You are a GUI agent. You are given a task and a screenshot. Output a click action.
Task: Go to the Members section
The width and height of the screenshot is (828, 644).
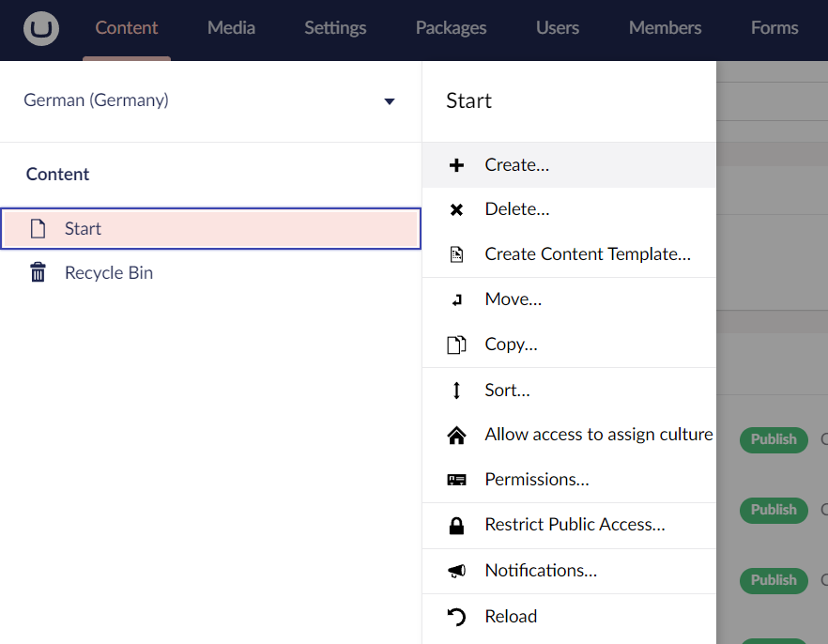click(665, 28)
